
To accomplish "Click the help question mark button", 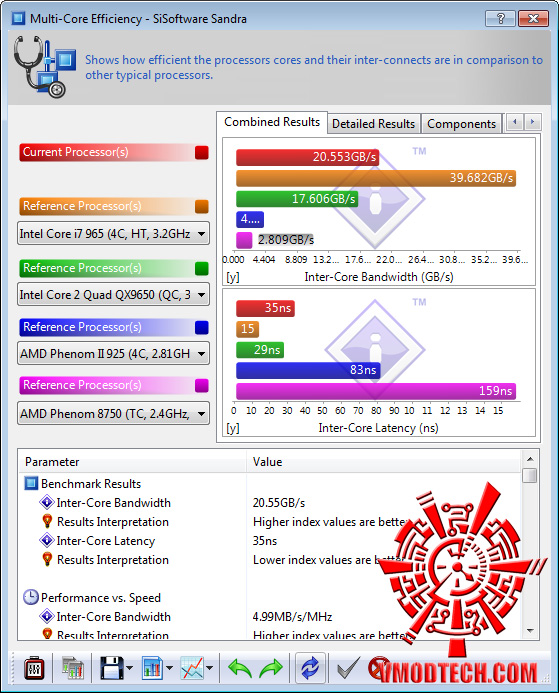I will (500, 19).
